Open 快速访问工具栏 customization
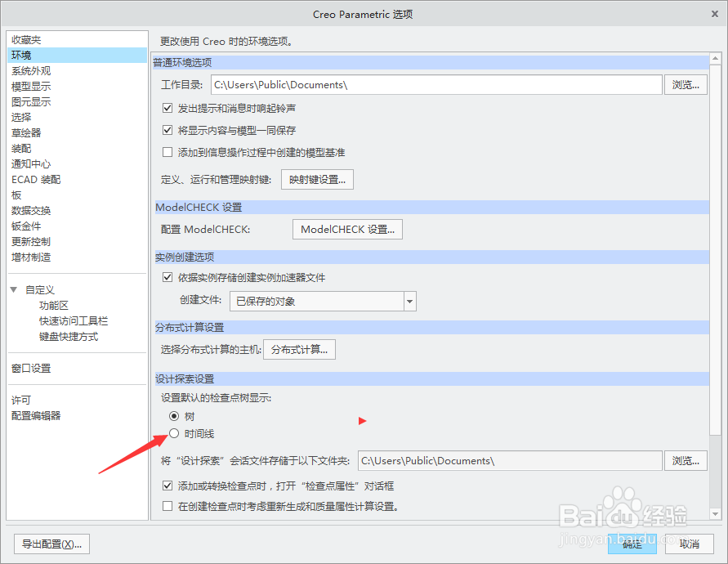This screenshot has height=564, width=728. coord(74,321)
